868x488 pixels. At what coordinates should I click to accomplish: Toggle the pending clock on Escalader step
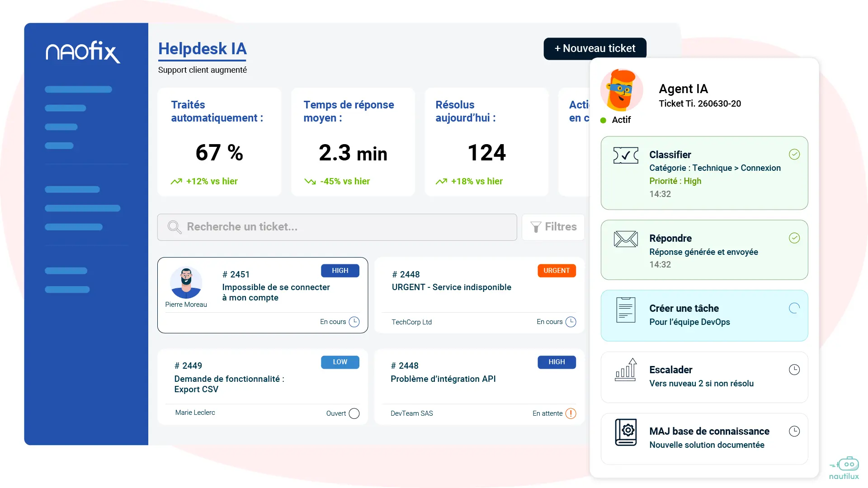(795, 370)
